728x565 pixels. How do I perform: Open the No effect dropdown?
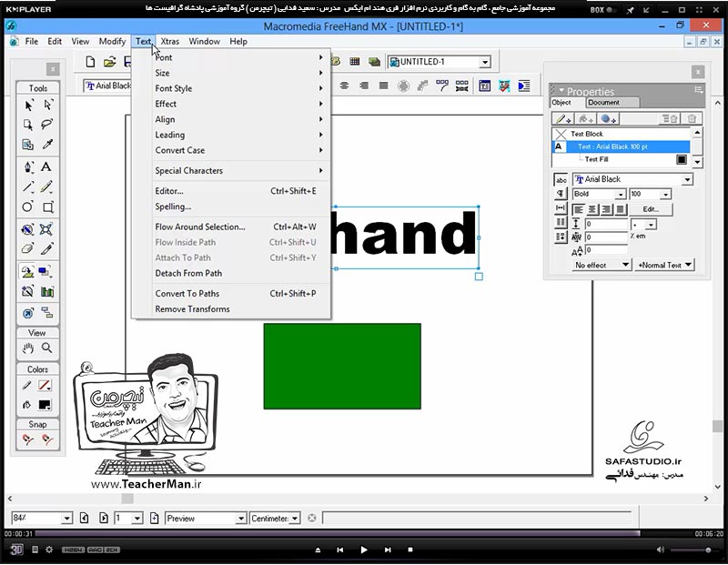(602, 265)
